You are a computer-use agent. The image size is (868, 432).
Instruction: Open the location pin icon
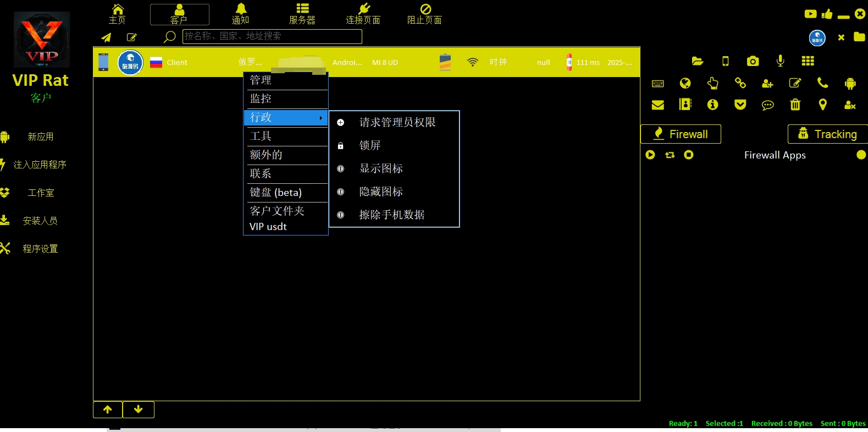822,105
